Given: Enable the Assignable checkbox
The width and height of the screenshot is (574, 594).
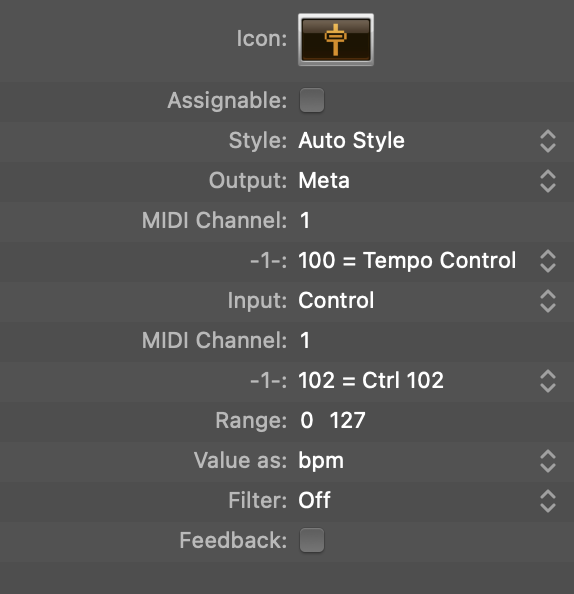Looking at the screenshot, I should (x=312, y=100).
